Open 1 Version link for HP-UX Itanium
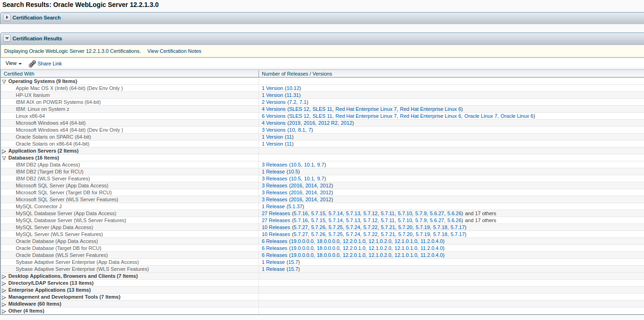Image resolution: width=644 pixels, height=320 pixels. click(x=272, y=95)
